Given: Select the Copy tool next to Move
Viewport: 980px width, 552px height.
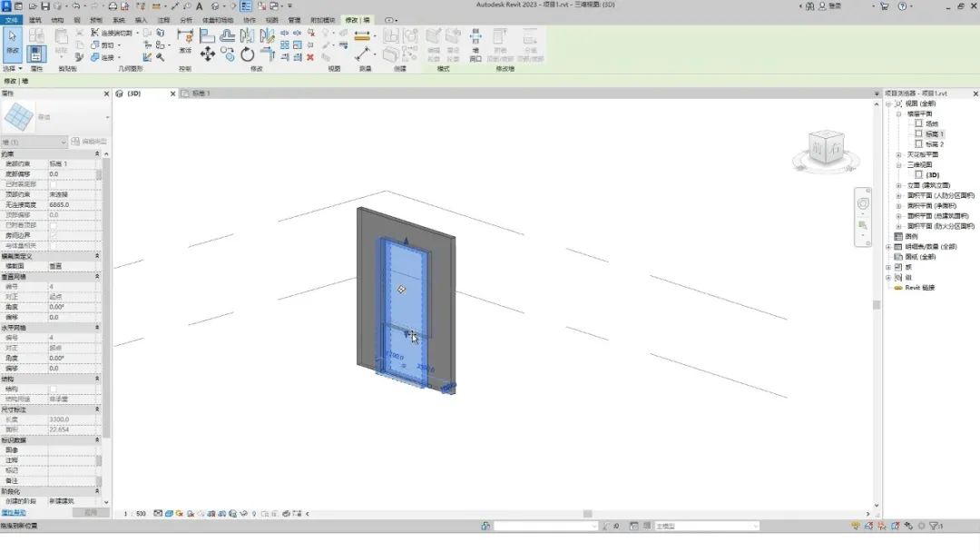Looking at the screenshot, I should point(228,54).
